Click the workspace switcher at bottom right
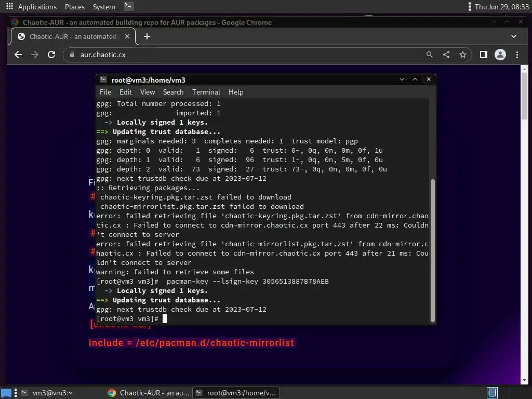Screen dimensions: 532x399 493,393
